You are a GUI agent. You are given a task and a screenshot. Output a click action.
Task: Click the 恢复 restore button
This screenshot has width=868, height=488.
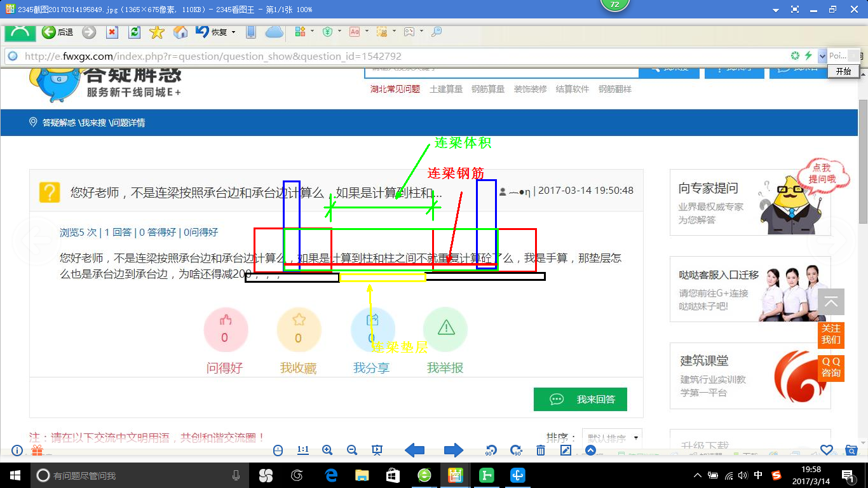[x=211, y=32]
